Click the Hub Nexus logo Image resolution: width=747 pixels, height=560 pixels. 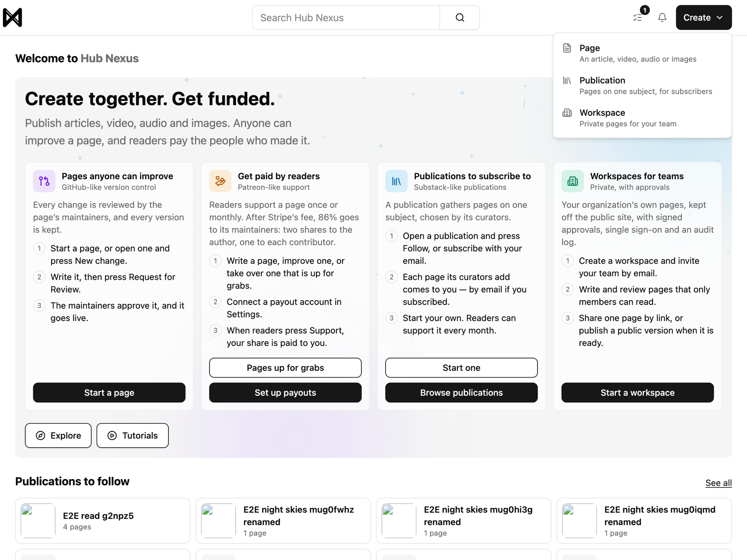[x=12, y=17]
